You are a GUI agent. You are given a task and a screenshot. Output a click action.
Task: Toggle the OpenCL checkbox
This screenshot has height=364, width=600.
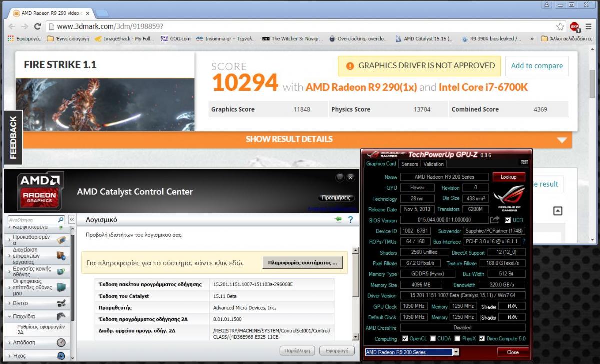405,339
